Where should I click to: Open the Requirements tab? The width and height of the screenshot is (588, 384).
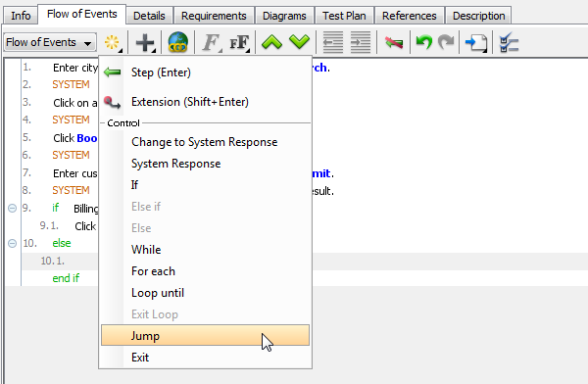[x=214, y=16]
